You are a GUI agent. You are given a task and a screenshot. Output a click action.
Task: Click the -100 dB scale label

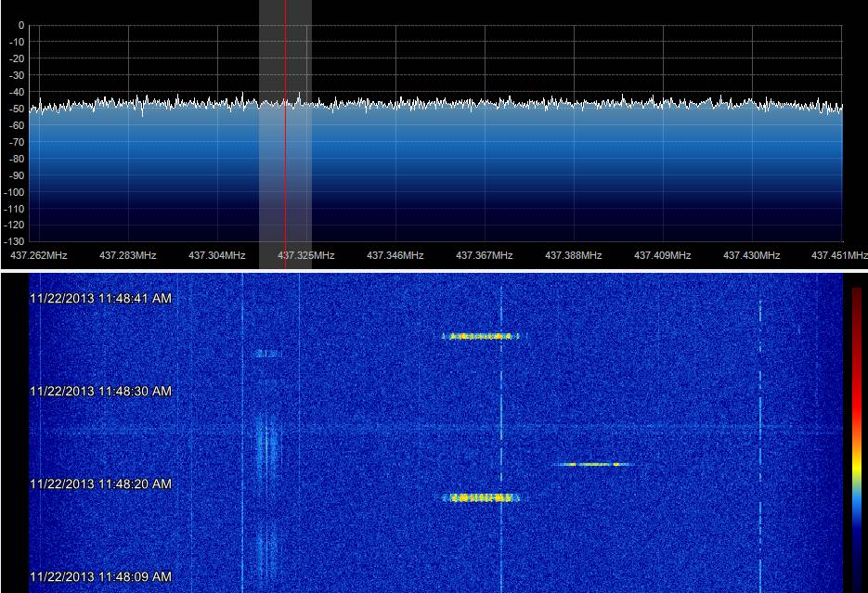(15, 192)
